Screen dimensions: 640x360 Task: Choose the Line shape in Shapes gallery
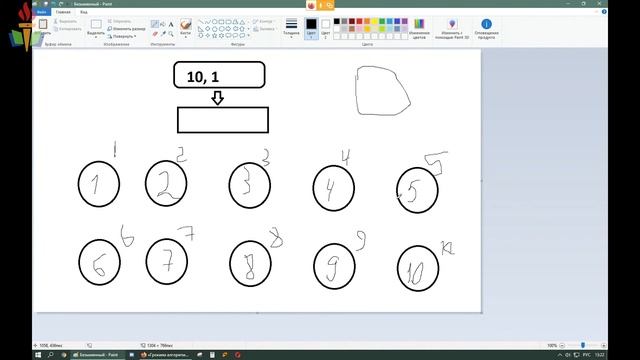[200, 22]
